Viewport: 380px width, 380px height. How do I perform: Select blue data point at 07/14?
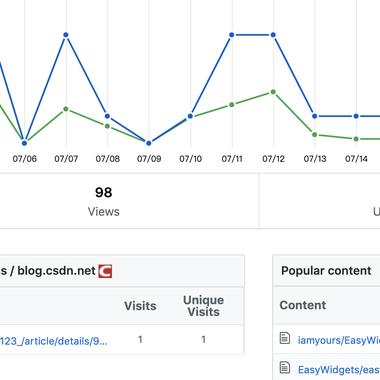click(356, 116)
